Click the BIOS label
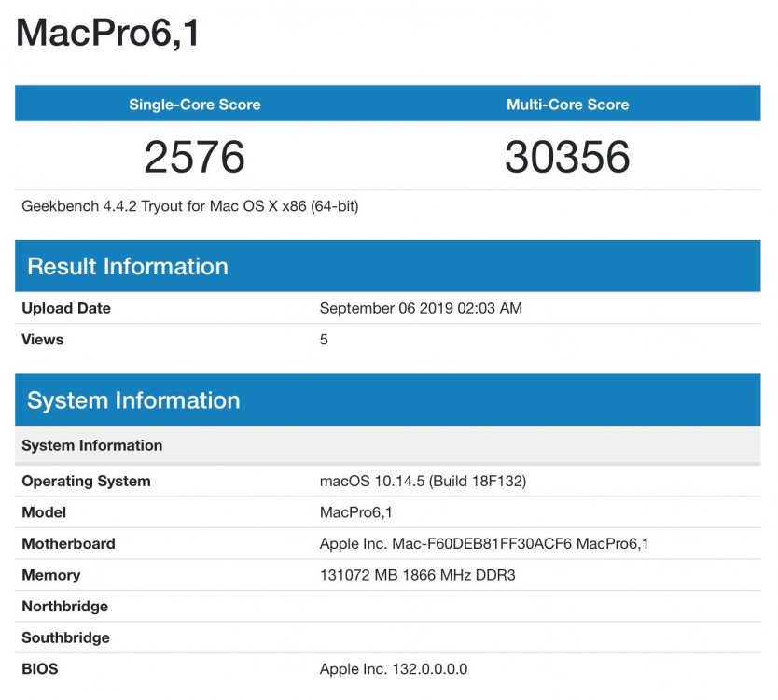 (40, 668)
